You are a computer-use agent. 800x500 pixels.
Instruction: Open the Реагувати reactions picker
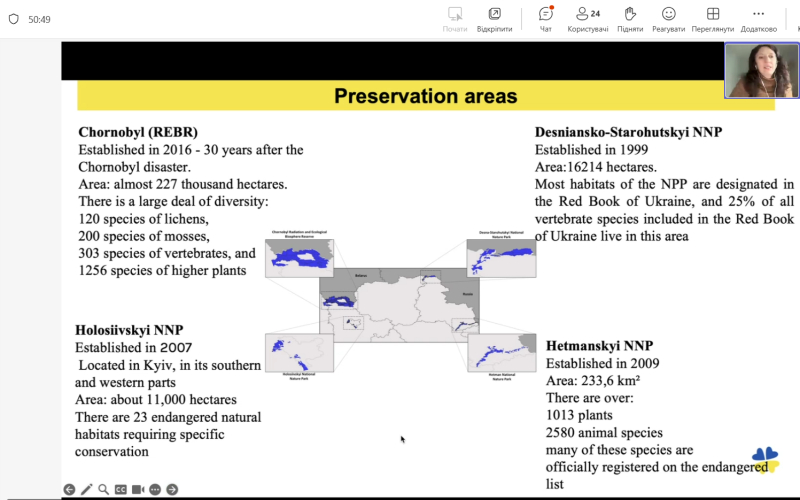669,18
